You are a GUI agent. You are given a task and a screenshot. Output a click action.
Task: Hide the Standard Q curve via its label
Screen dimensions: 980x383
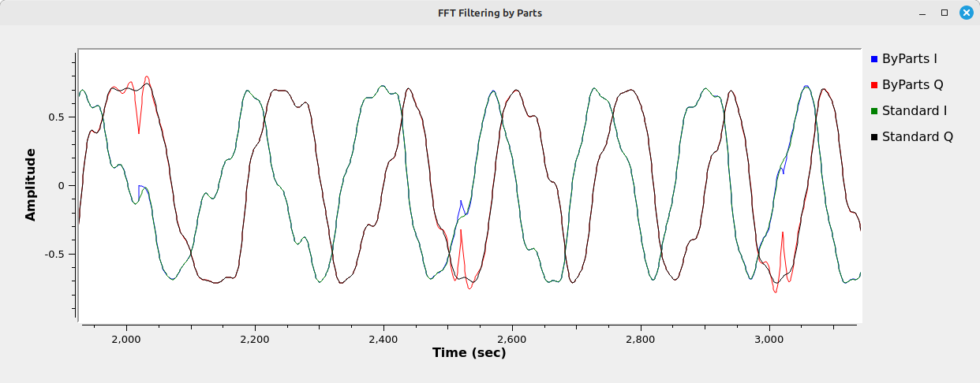[x=917, y=136]
